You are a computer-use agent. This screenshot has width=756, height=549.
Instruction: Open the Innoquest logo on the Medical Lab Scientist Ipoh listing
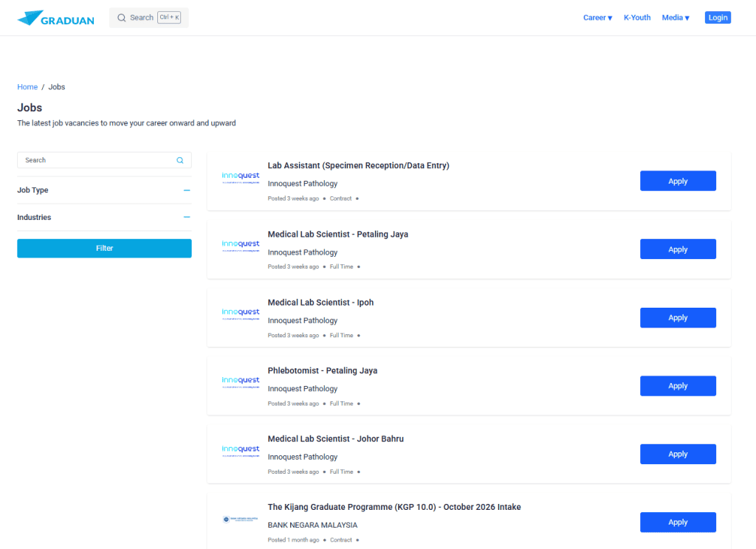[x=241, y=314]
